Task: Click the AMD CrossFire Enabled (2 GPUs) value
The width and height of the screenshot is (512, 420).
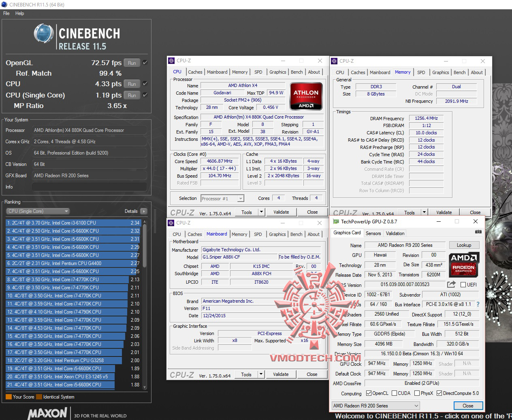Action: (x=422, y=383)
